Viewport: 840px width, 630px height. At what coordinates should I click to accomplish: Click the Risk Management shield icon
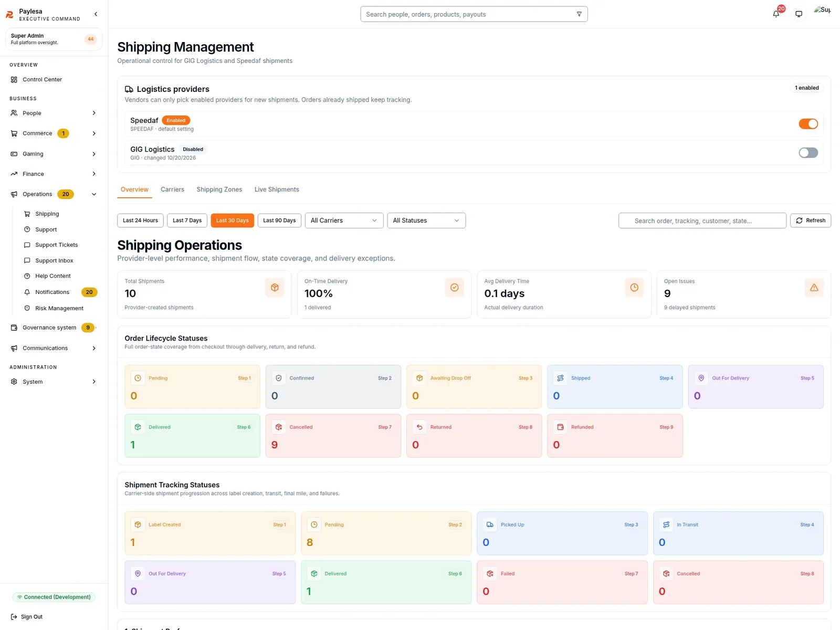[x=27, y=308]
